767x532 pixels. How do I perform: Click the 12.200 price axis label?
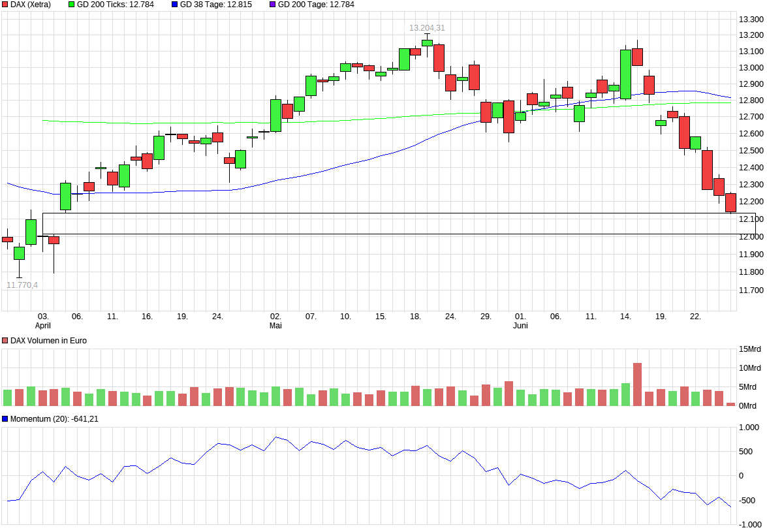(x=751, y=202)
